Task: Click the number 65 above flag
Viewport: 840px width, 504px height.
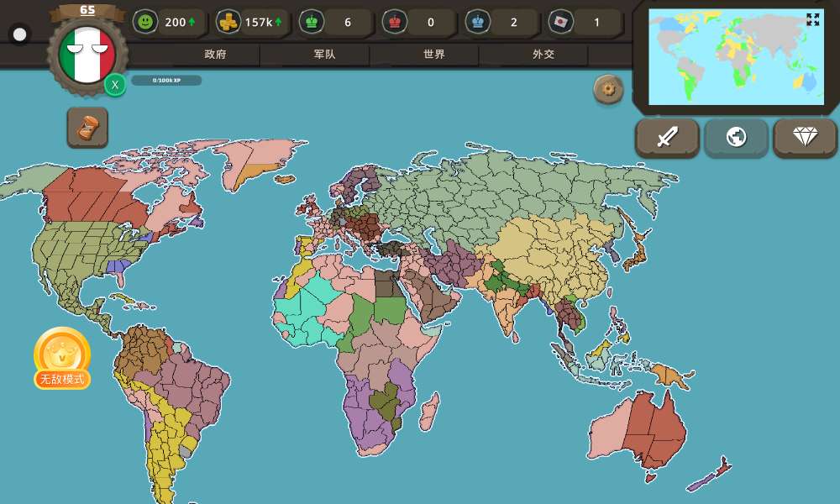Action: [87, 10]
